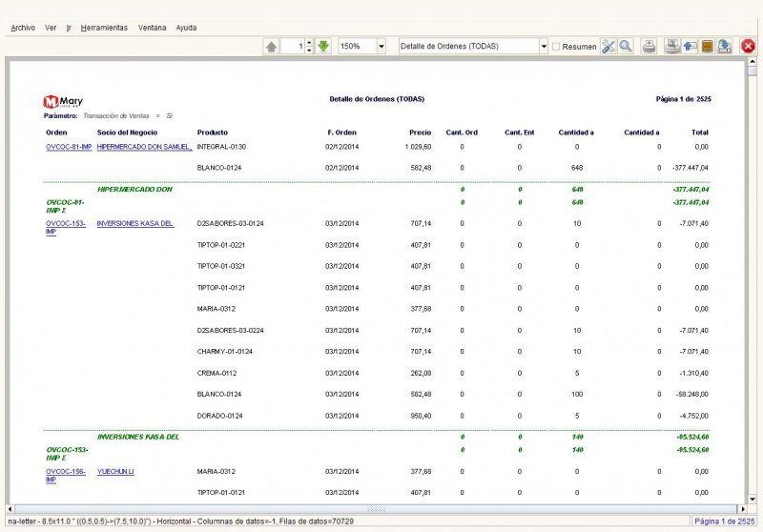Click the horizontal scrollbar right arrow
The height and width of the screenshot is (532, 763).
click(743, 509)
